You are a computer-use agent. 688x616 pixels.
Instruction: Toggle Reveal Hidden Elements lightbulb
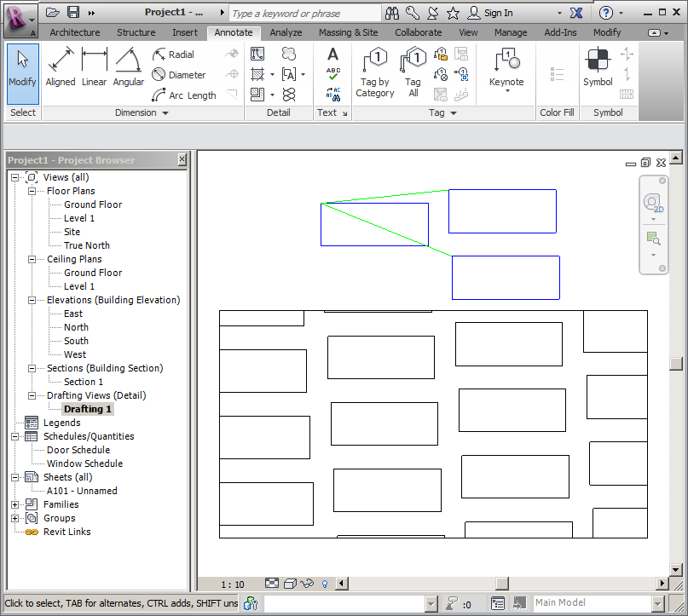click(x=325, y=584)
